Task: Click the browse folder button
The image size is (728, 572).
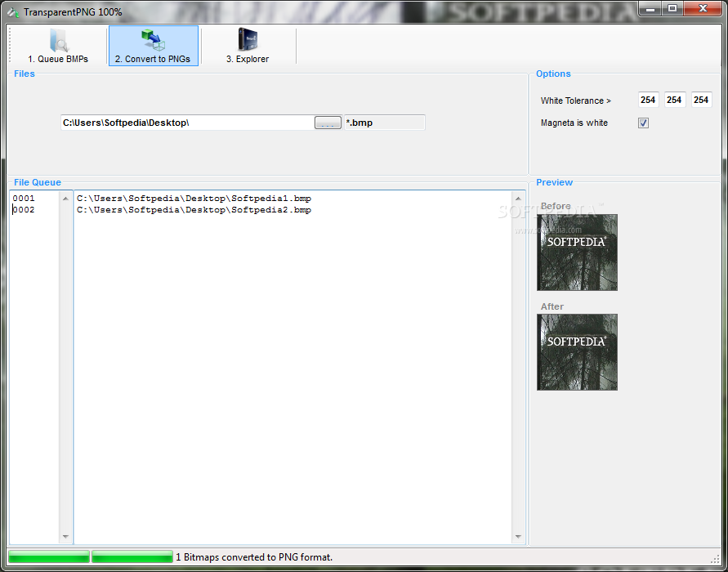Action: tap(328, 123)
